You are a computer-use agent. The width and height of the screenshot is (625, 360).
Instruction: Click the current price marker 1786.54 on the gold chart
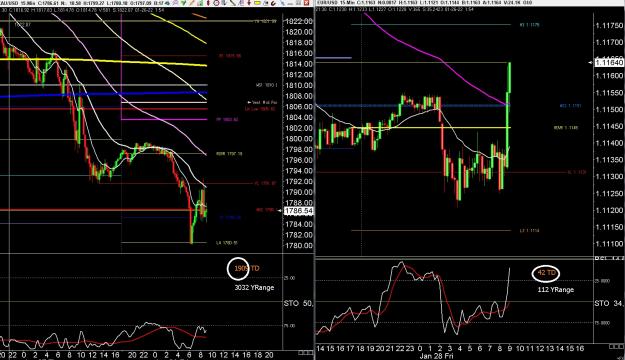(298, 210)
